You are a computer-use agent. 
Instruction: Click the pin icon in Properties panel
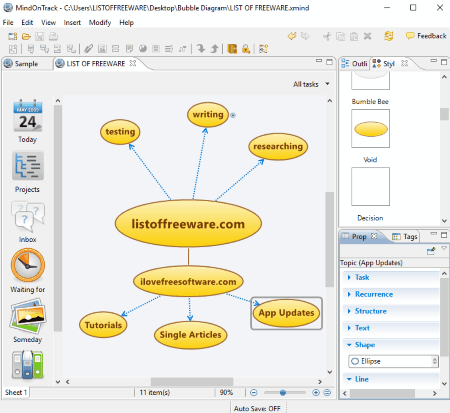[431, 251]
